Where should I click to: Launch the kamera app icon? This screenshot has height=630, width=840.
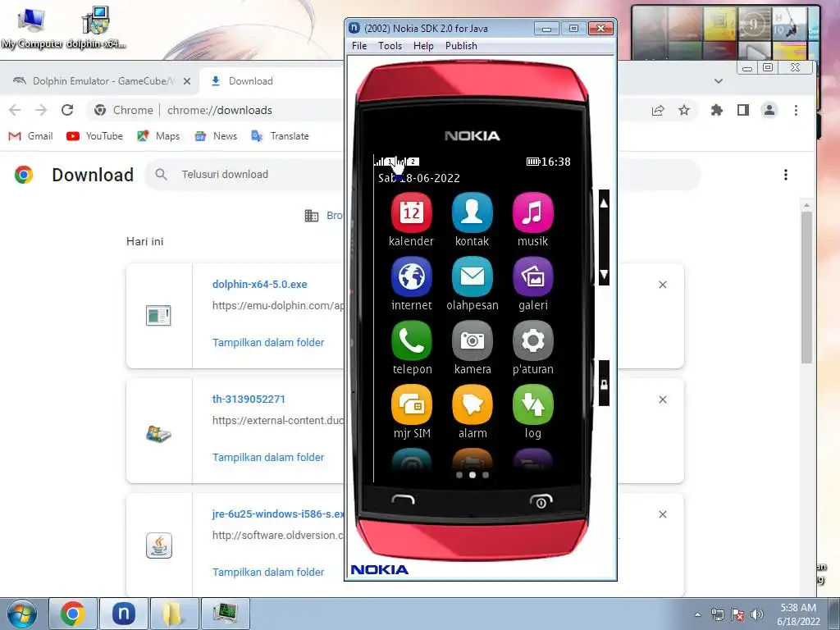472,340
